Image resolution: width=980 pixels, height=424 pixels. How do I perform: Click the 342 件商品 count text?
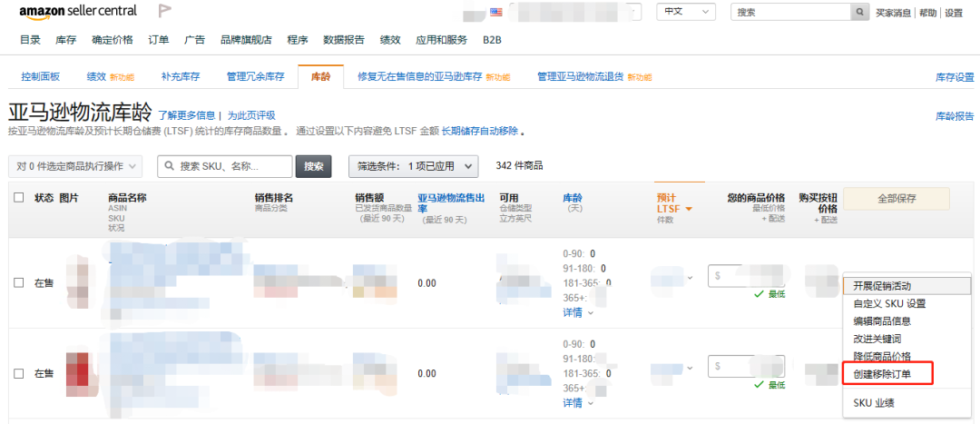pyautogui.click(x=519, y=166)
